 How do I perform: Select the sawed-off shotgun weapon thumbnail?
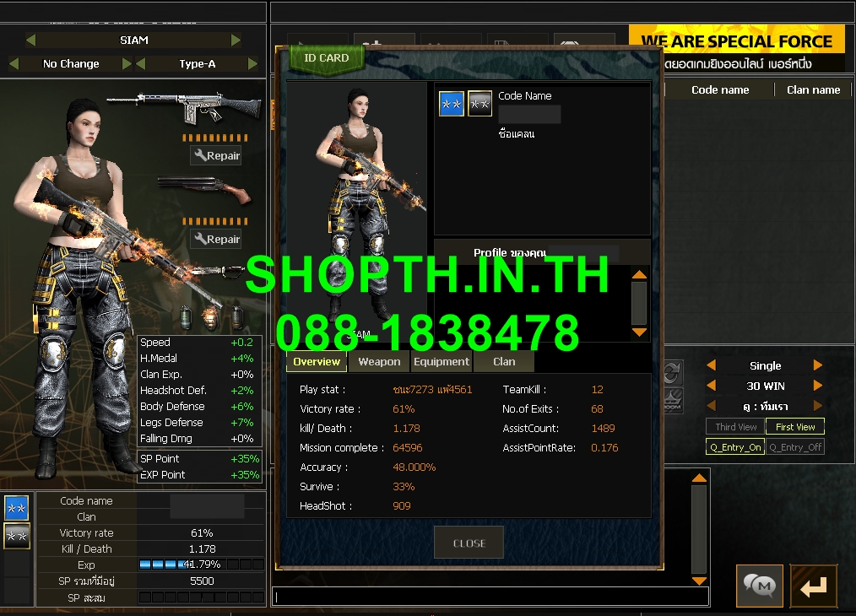[x=205, y=189]
